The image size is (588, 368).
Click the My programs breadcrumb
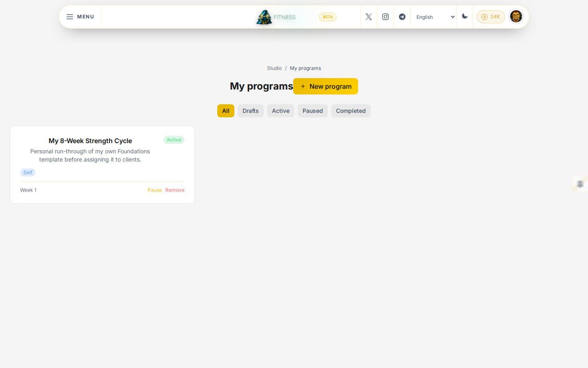[305, 68]
